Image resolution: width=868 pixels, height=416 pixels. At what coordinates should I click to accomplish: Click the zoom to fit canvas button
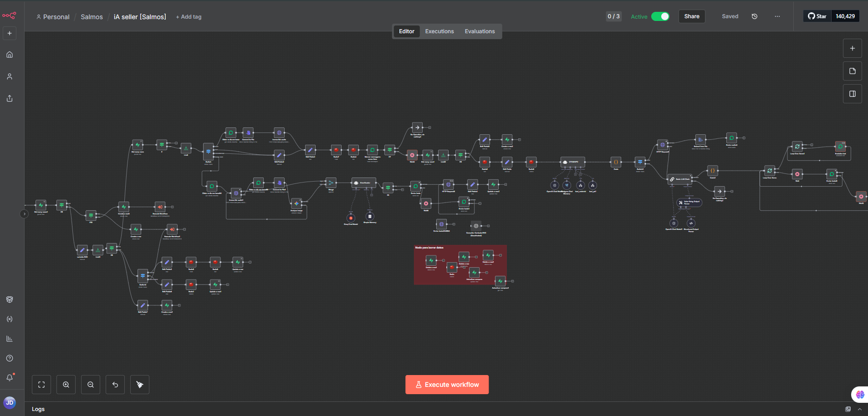point(41,385)
